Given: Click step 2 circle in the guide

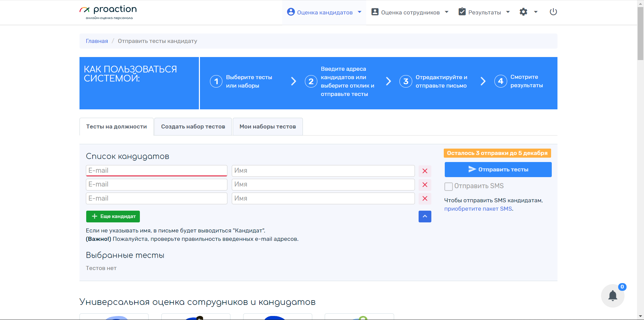Looking at the screenshot, I should pyautogui.click(x=311, y=81).
